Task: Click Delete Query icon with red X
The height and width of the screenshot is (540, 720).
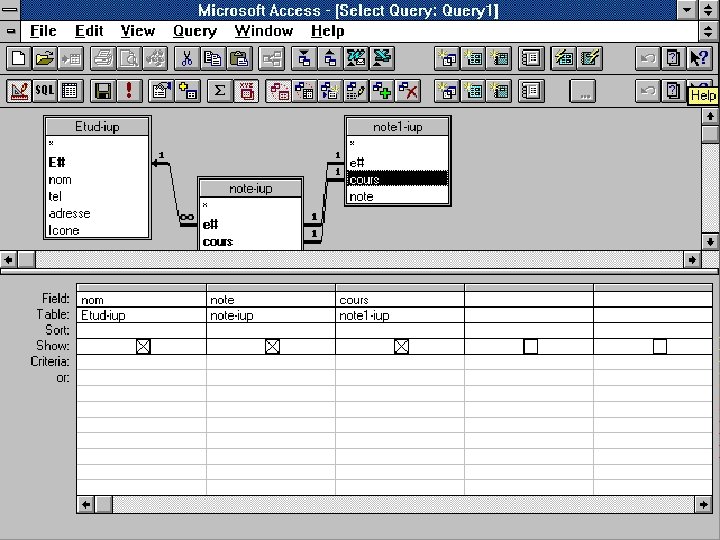Action: pos(409,90)
